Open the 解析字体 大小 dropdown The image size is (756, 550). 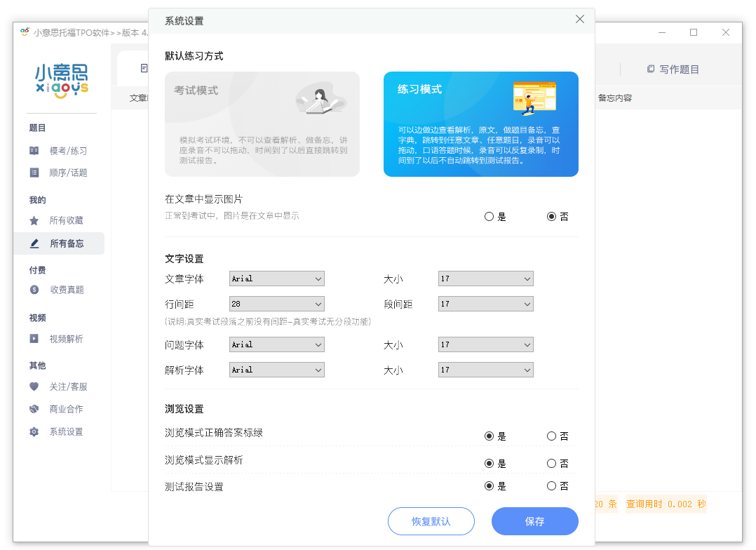pos(485,370)
